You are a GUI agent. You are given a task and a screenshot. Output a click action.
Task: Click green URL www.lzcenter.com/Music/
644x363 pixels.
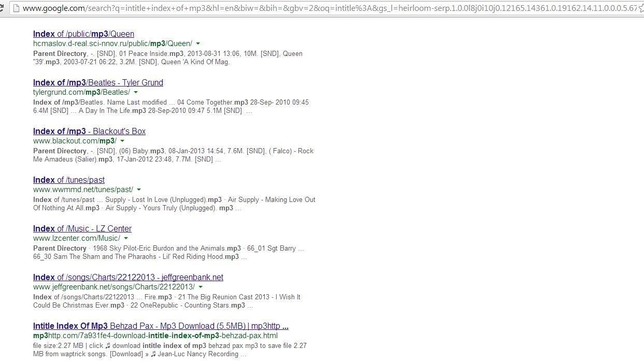click(77, 238)
